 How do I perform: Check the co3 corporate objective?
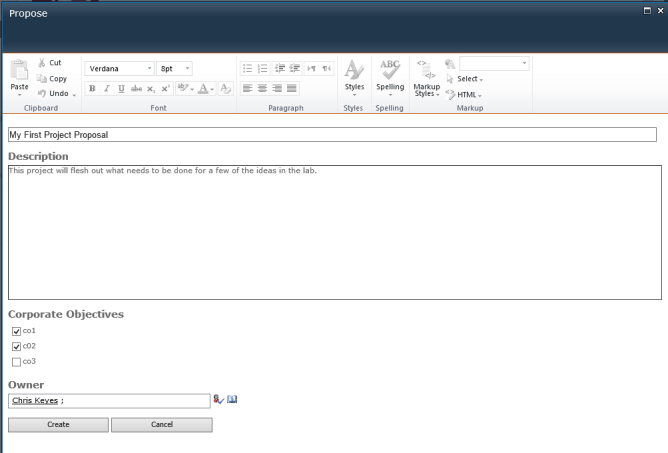pos(16,362)
